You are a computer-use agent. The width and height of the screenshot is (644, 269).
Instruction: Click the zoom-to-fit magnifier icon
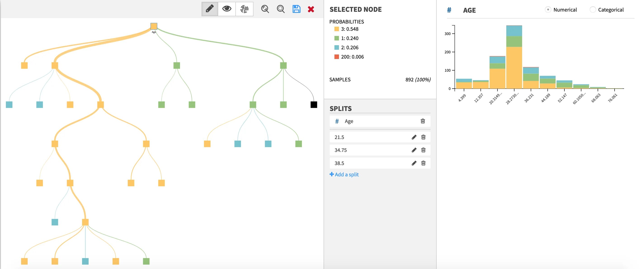click(265, 9)
